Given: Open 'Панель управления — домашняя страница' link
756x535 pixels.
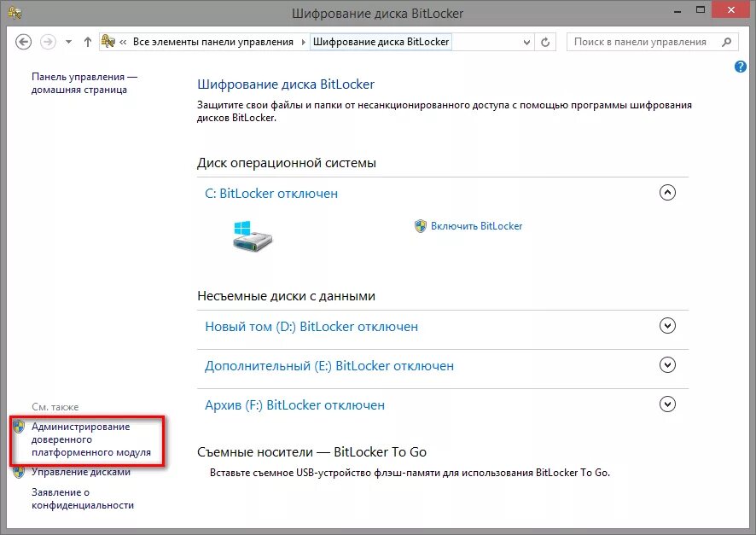Looking at the screenshot, I should coord(84,83).
